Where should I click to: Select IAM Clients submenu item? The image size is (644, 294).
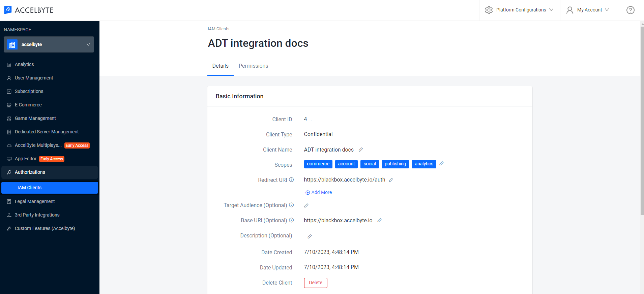[50, 188]
